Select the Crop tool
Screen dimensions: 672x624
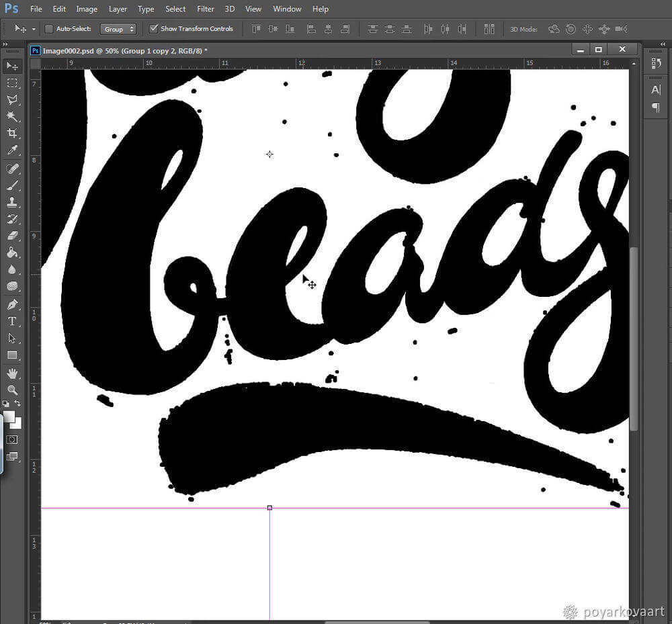coord(12,133)
